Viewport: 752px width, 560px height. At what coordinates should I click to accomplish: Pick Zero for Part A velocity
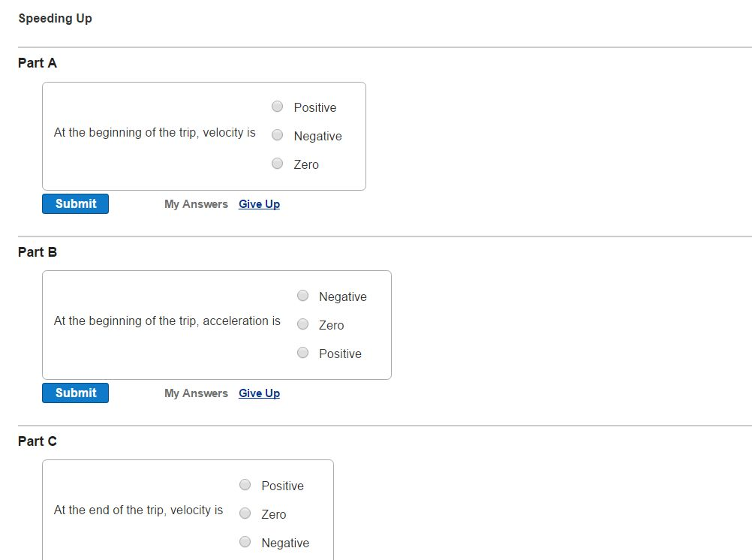(277, 164)
